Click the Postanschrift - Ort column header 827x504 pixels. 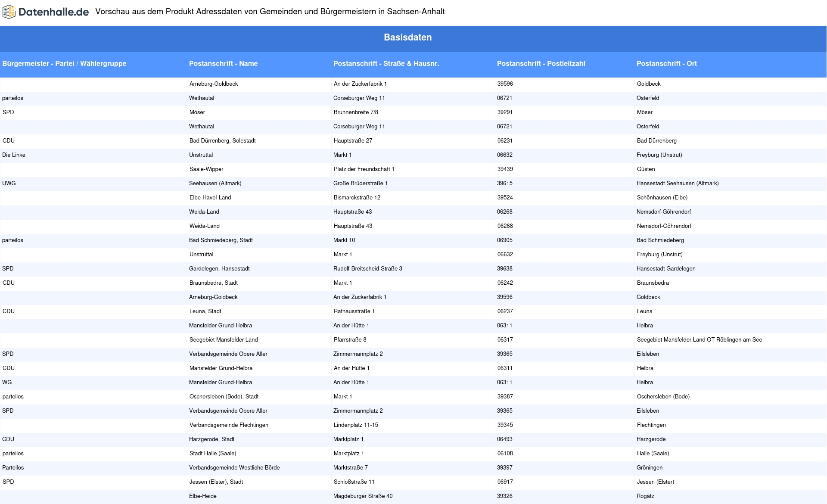(666, 63)
